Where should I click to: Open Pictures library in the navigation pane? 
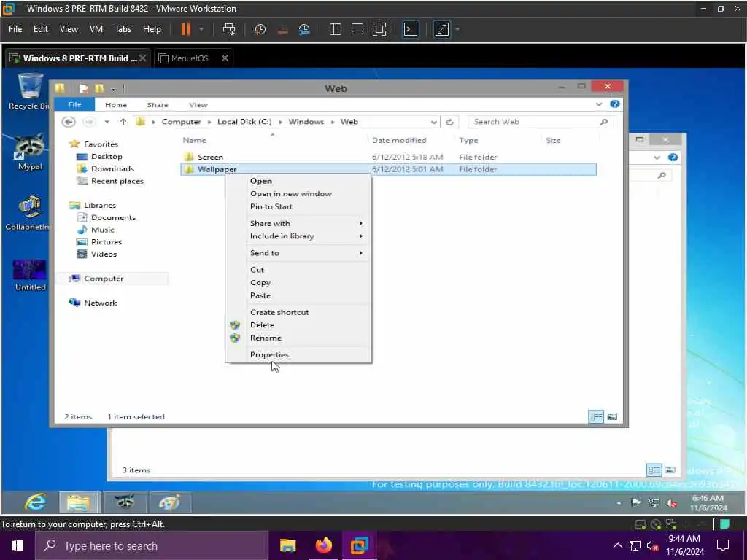107,242
